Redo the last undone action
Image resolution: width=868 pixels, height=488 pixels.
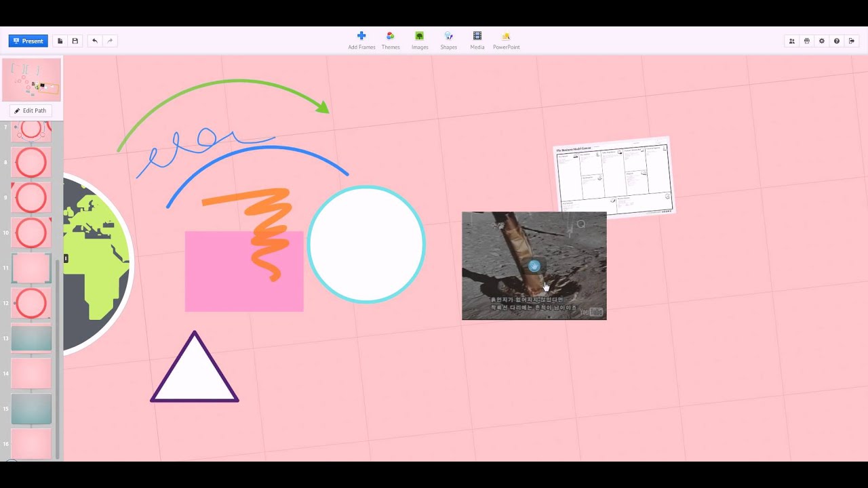tap(110, 41)
